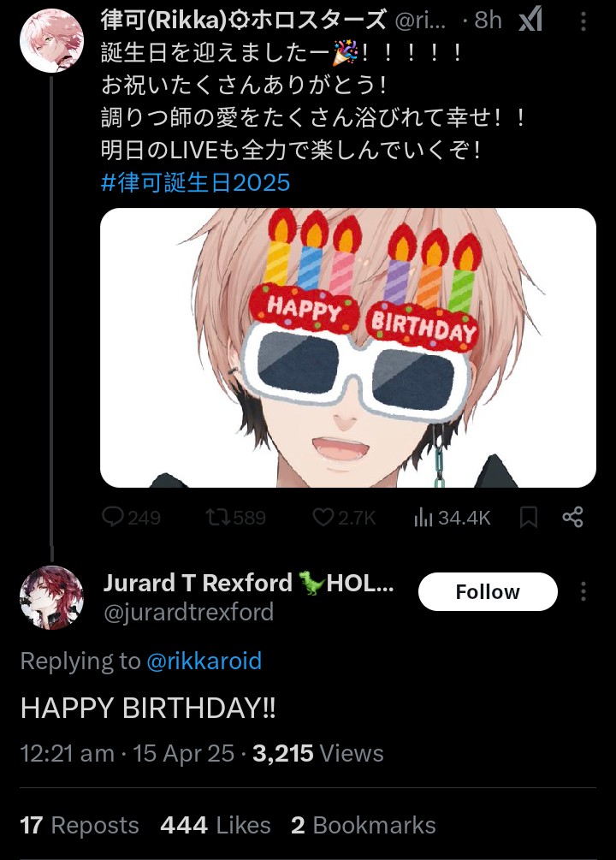Open Jurard T Rexford's profile picture
The width and height of the screenshot is (616, 860).
point(51,597)
